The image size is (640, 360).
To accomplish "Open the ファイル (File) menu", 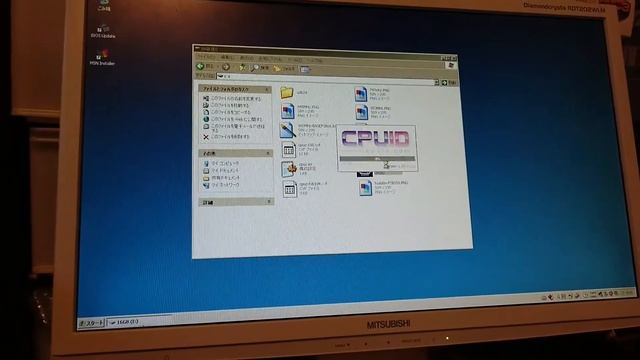I will (207, 57).
